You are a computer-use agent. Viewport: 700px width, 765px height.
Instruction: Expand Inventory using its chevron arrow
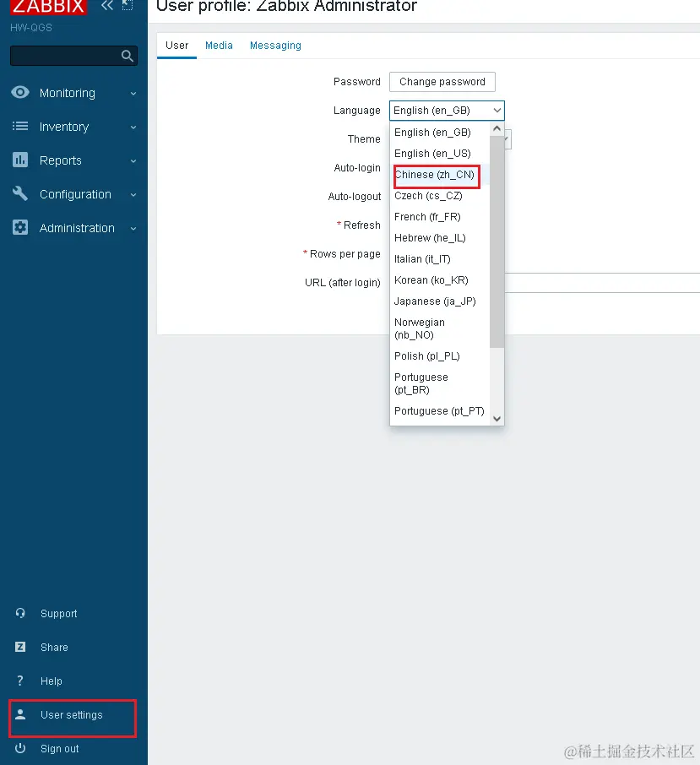pos(133,127)
